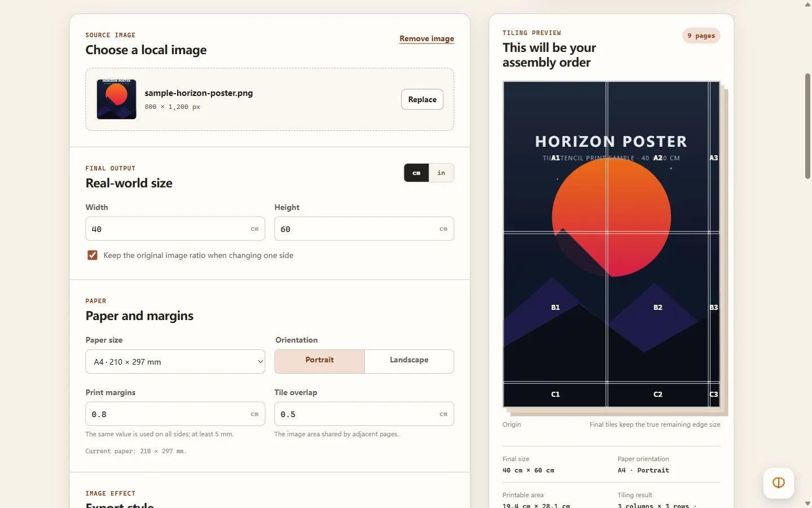Click the 'Real-world size' heading
812x508 pixels.
[129, 183]
